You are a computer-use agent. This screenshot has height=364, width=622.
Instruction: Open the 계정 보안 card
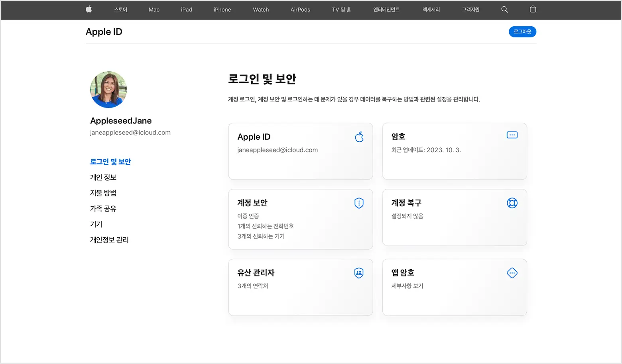coord(301,219)
